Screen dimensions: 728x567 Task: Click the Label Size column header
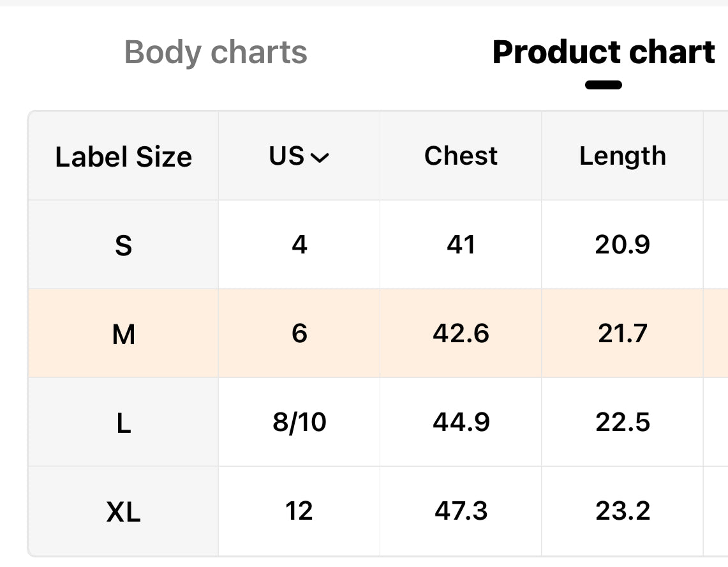(124, 156)
